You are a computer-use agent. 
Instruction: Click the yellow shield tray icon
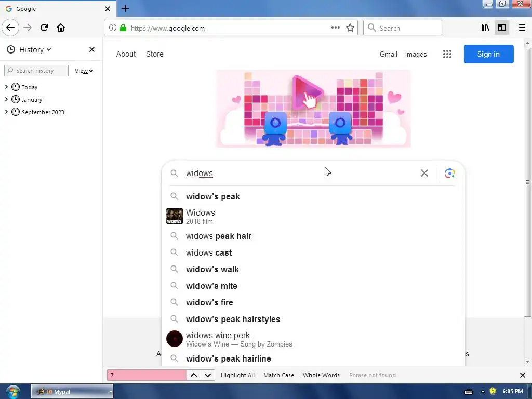[x=493, y=392]
